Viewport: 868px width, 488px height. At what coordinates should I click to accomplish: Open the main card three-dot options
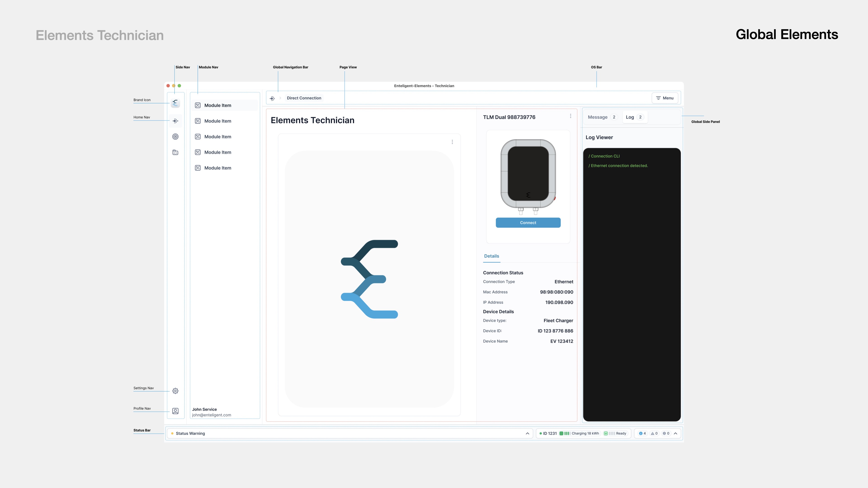[x=452, y=142]
